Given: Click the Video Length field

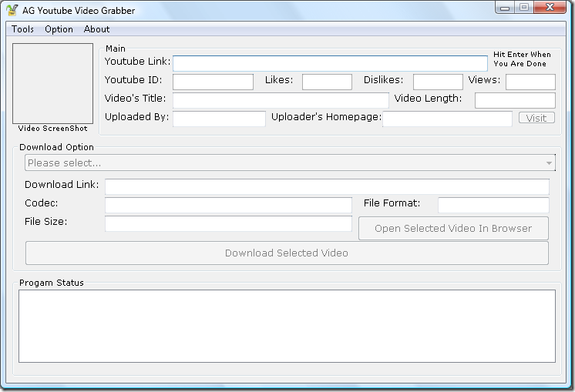Looking at the screenshot, I should (515, 100).
